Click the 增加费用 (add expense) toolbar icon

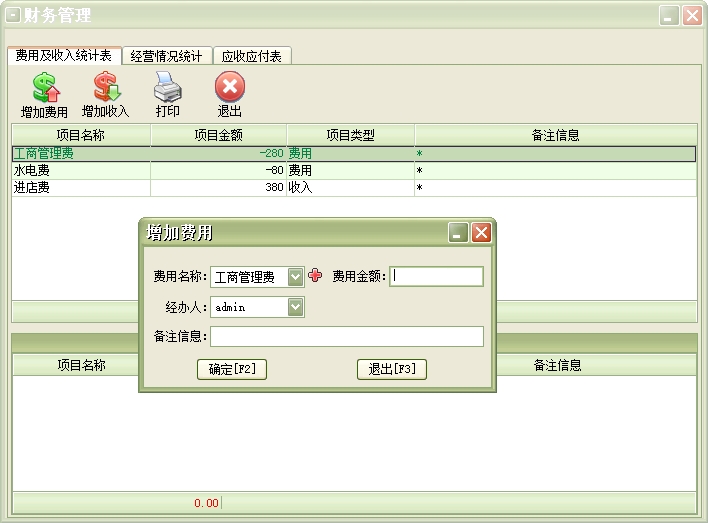[x=44, y=88]
